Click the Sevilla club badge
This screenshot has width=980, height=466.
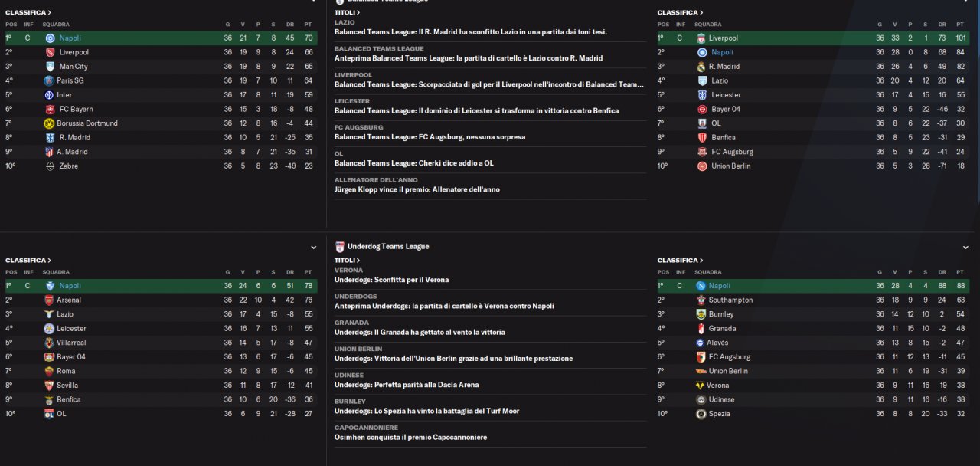50,386
